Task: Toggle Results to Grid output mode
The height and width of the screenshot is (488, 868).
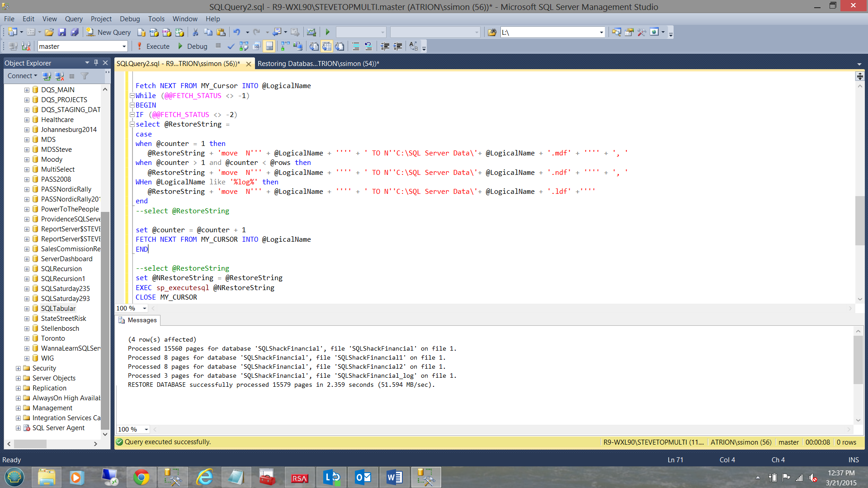Action: (327, 46)
